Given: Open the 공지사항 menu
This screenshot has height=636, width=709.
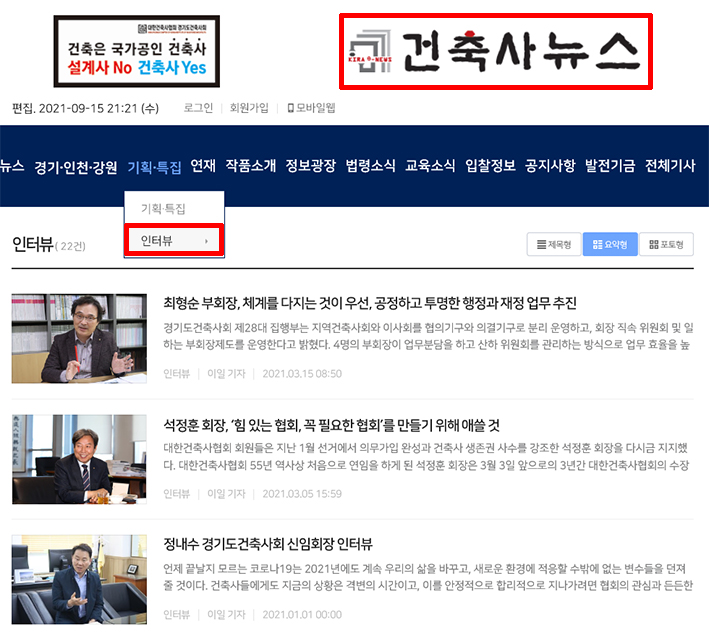Looking at the screenshot, I should click(x=550, y=165).
